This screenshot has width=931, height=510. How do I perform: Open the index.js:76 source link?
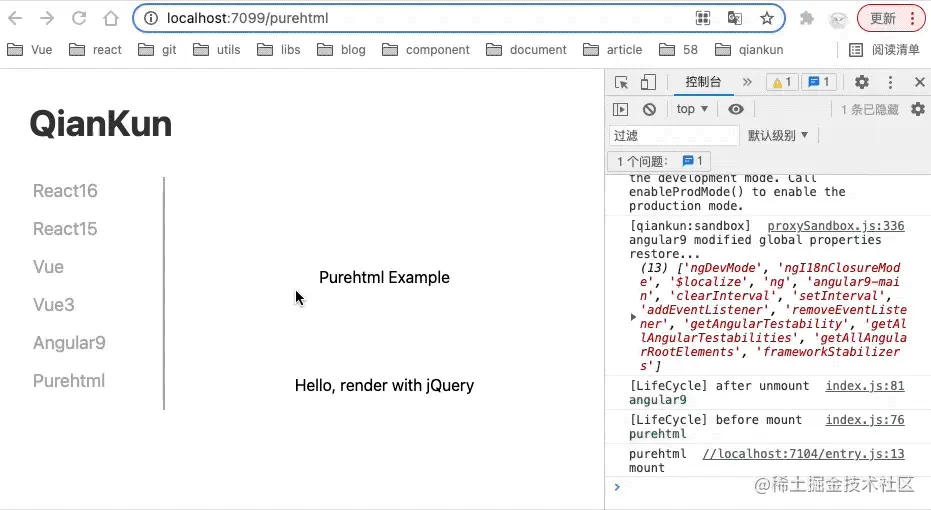point(864,420)
